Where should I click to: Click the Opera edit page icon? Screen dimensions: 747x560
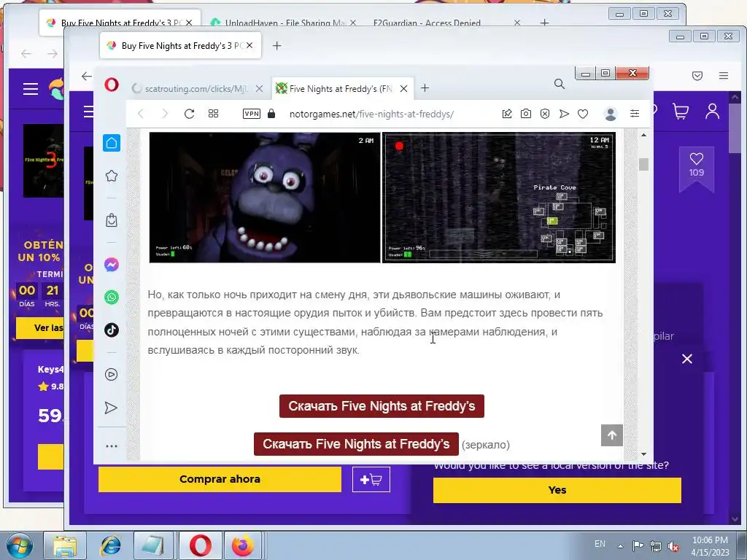click(507, 114)
